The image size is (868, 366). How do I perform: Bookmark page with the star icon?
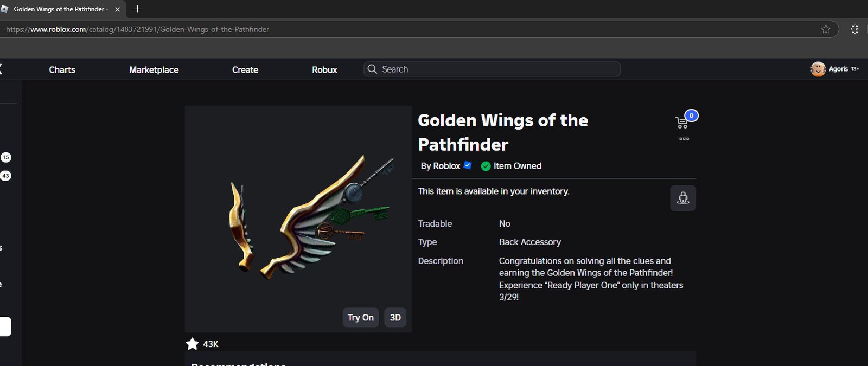[x=826, y=29]
